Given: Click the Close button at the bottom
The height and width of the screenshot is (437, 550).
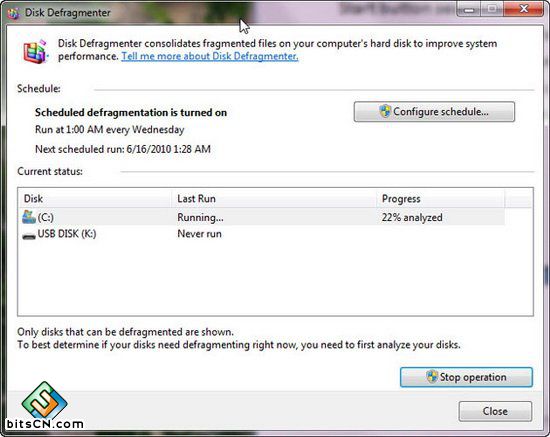Looking at the screenshot, I should 495,411.
